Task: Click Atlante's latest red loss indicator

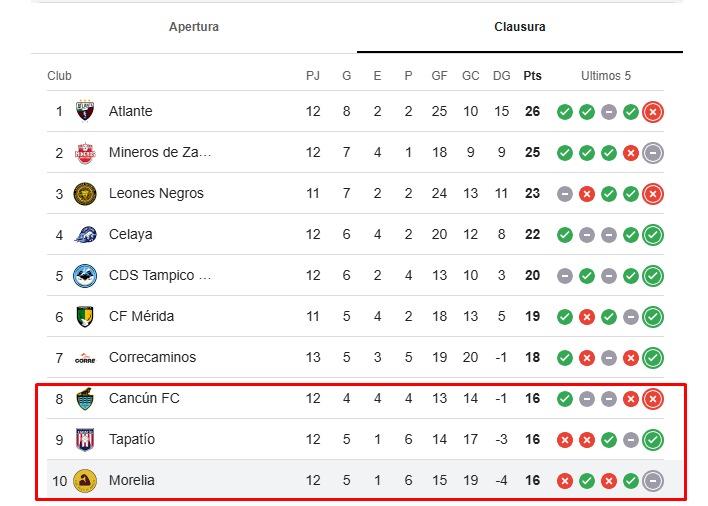Action: click(653, 111)
